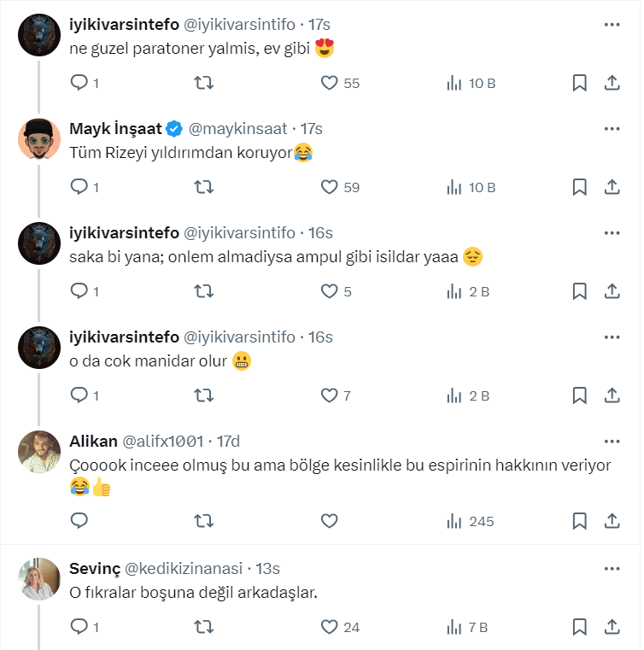Reply to Mayk İnşaat's tweet
The height and width of the screenshot is (650, 644).
(x=79, y=187)
